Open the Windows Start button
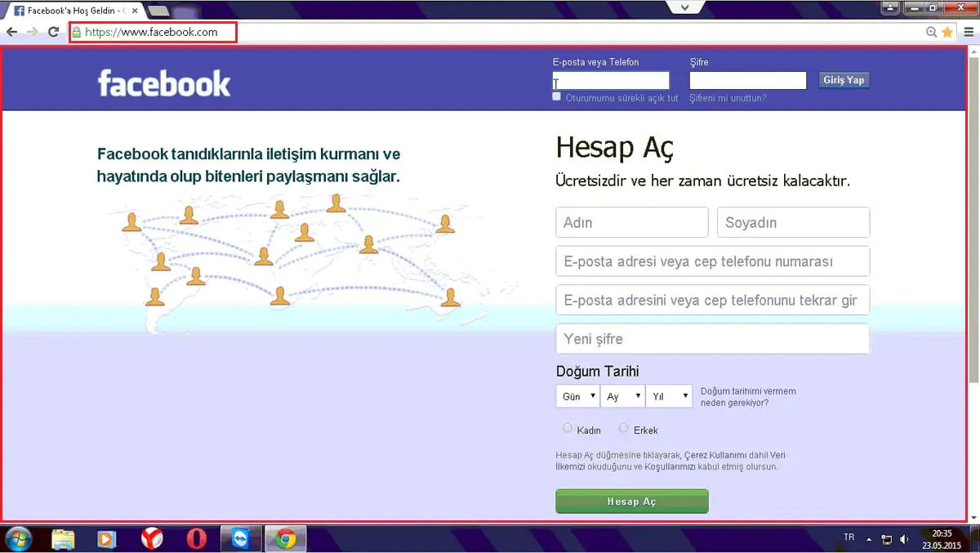980x553 pixels. (x=18, y=538)
